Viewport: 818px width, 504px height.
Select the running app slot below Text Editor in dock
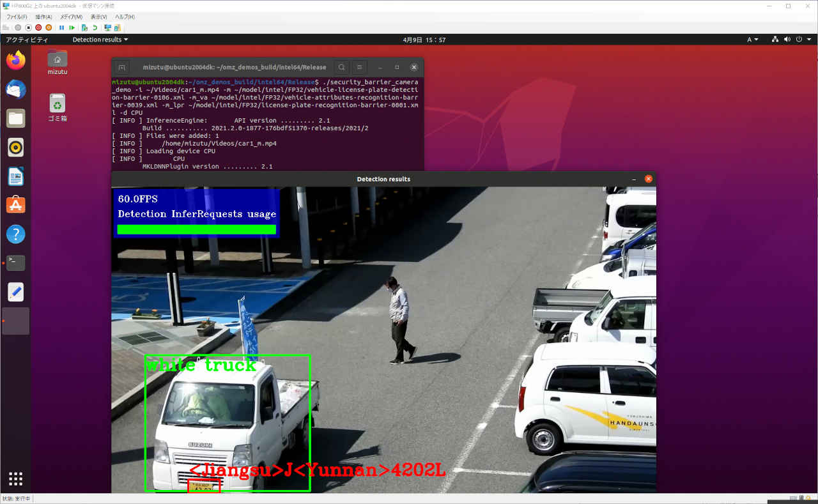[16, 321]
